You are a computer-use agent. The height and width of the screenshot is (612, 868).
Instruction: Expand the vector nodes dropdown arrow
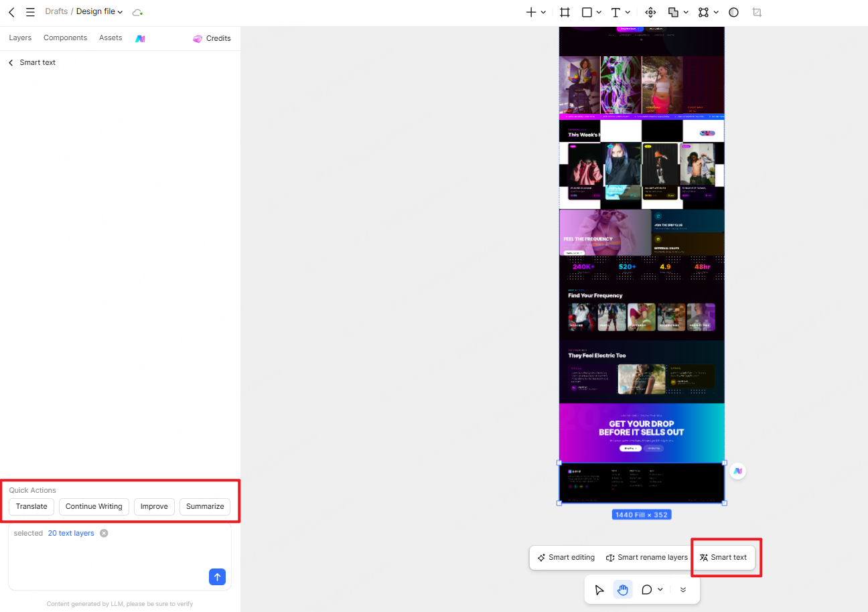point(716,12)
